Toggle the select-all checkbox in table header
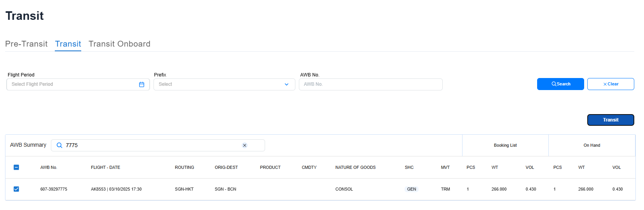The height and width of the screenshot is (210, 644). pyautogui.click(x=16, y=167)
